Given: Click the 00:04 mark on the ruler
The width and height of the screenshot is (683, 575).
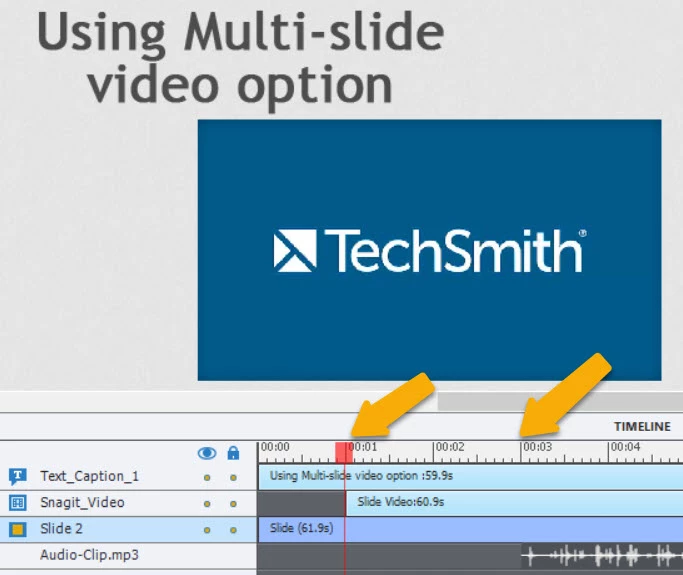Looking at the screenshot, I should coord(626,447).
